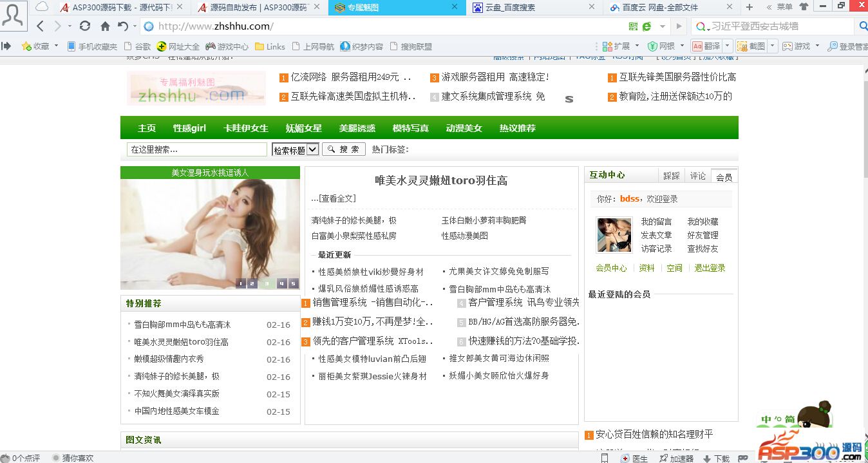Open the 模特写真 navigation menu item
The height and width of the screenshot is (463, 868).
pos(410,128)
